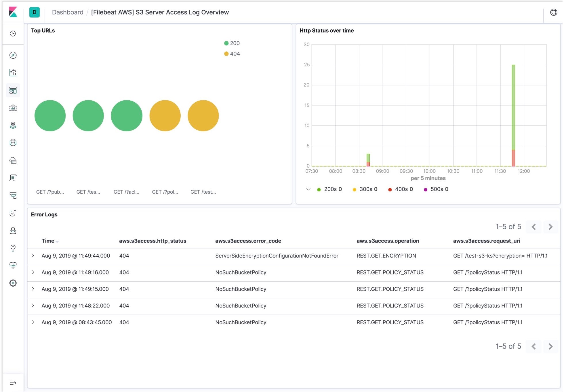Open Uptime sidebar icon
The image size is (564, 392).
13,213
